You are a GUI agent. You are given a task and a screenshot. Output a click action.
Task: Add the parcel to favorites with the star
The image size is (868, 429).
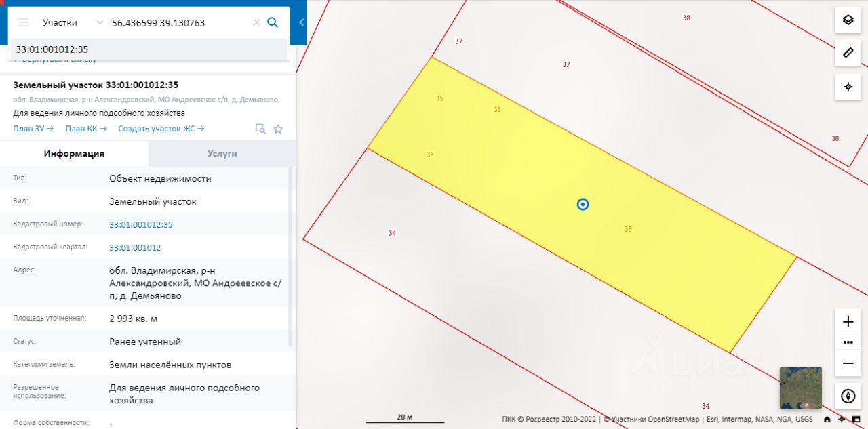(x=278, y=129)
